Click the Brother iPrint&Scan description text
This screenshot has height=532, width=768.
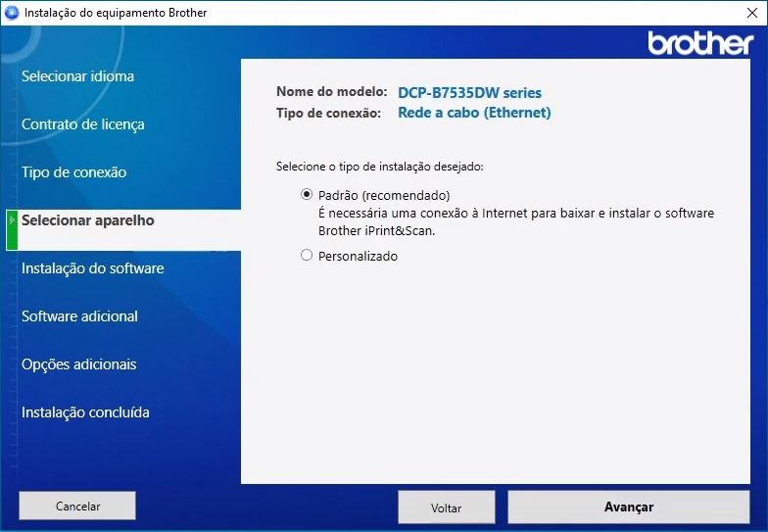coord(516,221)
